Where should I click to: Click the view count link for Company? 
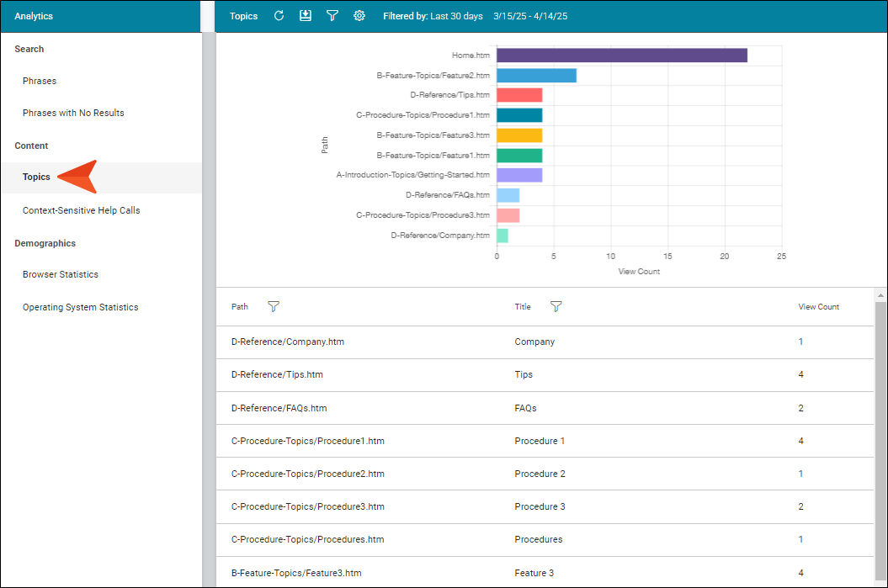click(800, 342)
